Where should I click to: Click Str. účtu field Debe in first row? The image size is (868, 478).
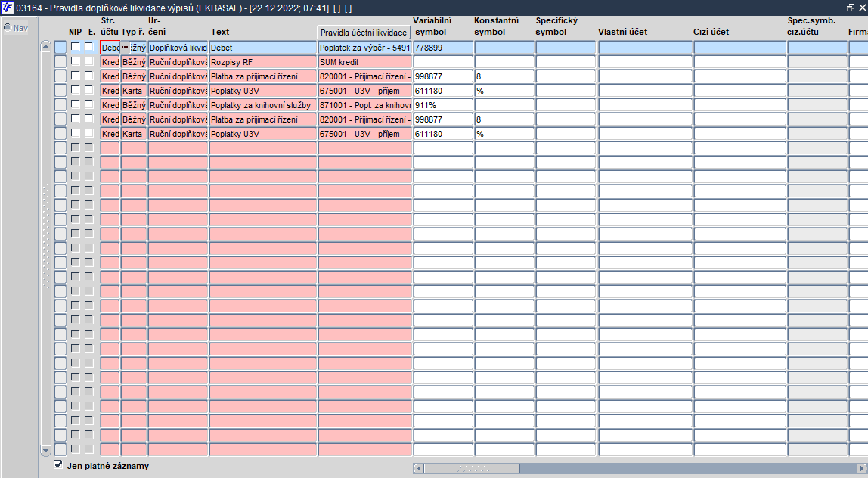coord(110,48)
